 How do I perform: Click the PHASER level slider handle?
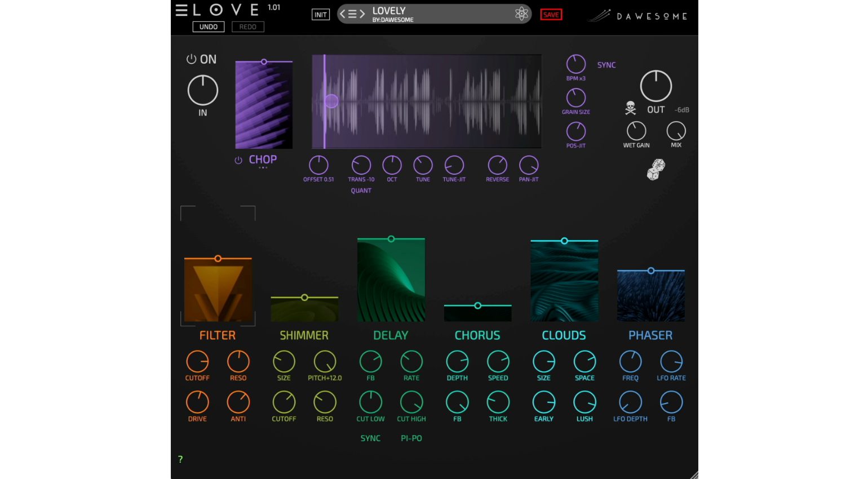(x=651, y=271)
